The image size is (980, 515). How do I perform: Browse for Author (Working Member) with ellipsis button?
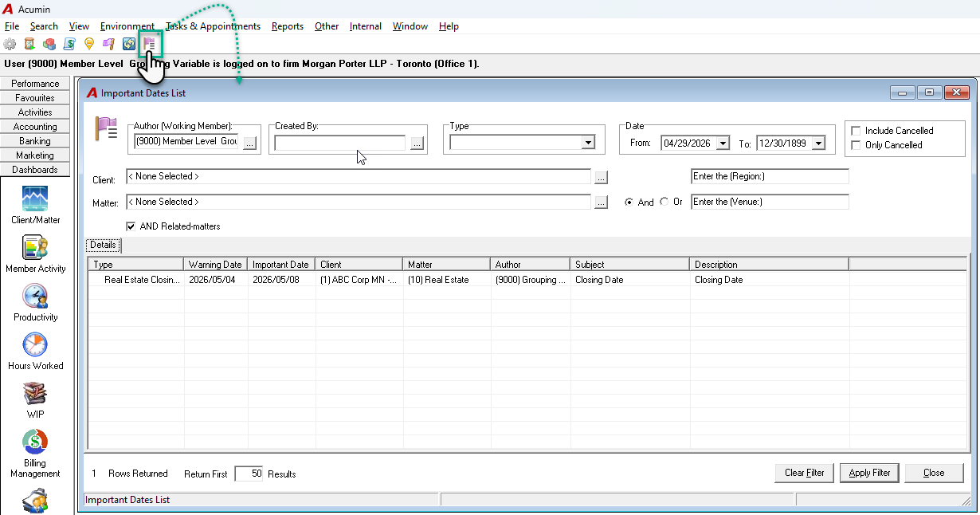click(x=249, y=143)
